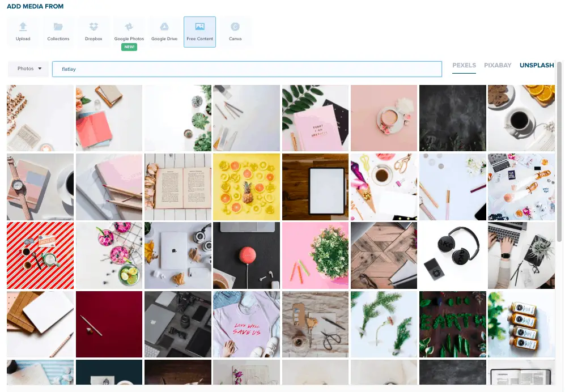Choose the black AKG headphones photo
565x392 pixels.
point(453,255)
